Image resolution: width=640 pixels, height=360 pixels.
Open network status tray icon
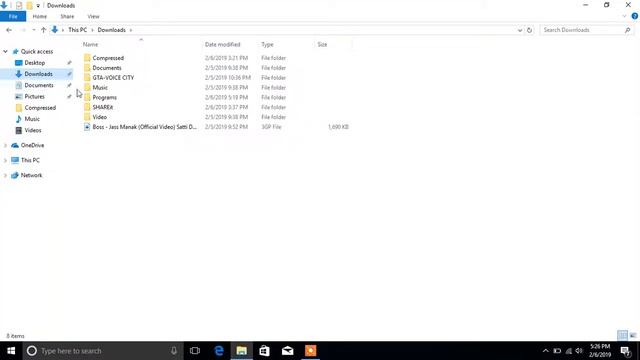(568, 351)
